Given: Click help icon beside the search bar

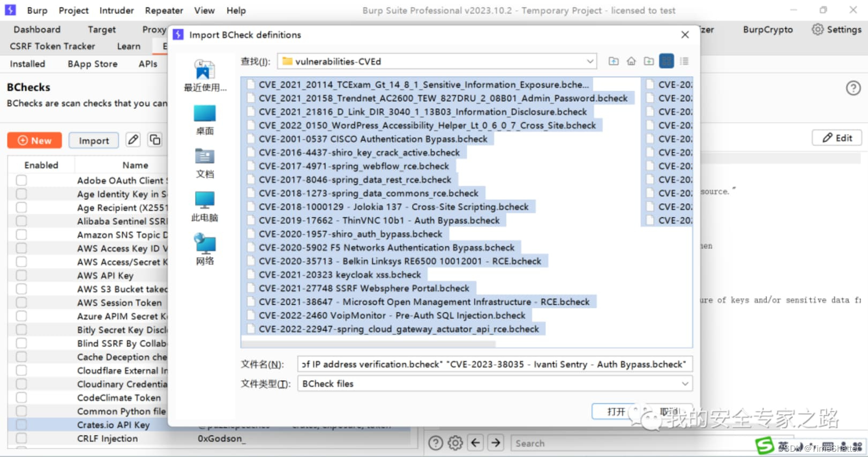Looking at the screenshot, I should click(x=436, y=443).
